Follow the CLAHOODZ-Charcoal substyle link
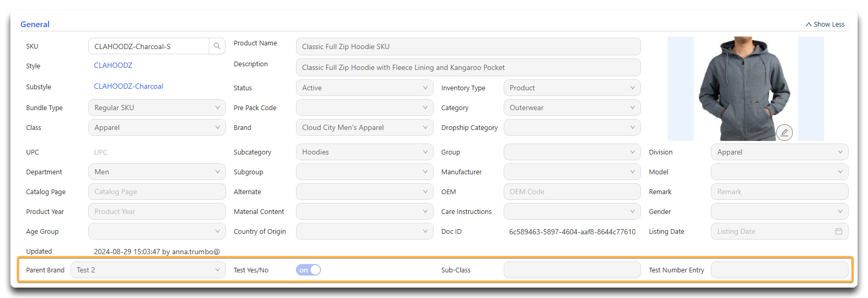 point(128,86)
